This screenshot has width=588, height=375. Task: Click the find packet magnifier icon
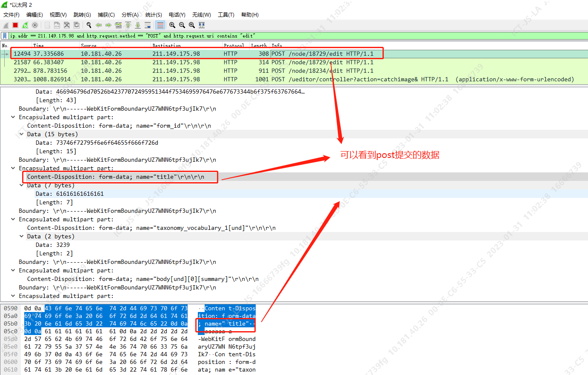point(88,25)
